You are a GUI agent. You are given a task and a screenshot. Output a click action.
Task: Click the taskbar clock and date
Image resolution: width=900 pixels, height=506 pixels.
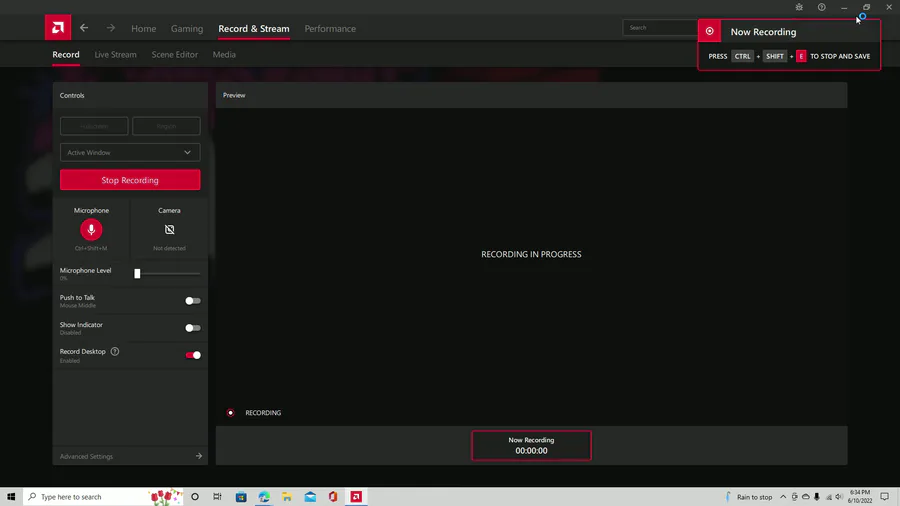pos(860,497)
